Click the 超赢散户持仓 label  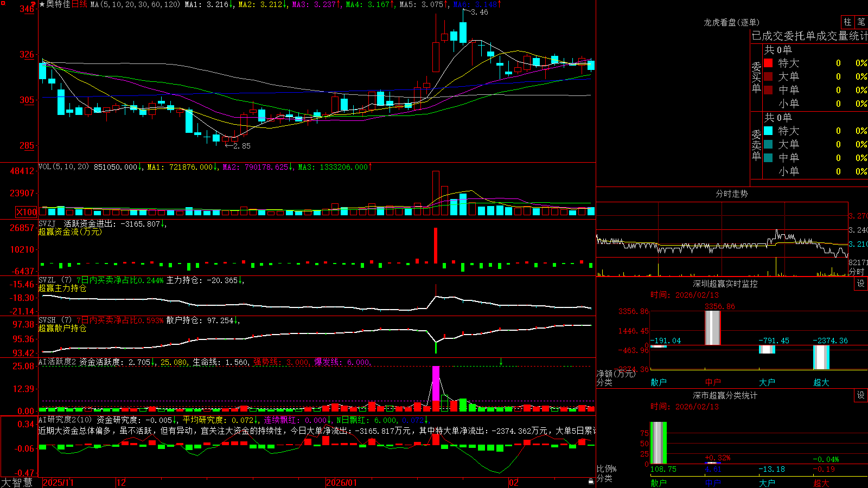point(62,328)
